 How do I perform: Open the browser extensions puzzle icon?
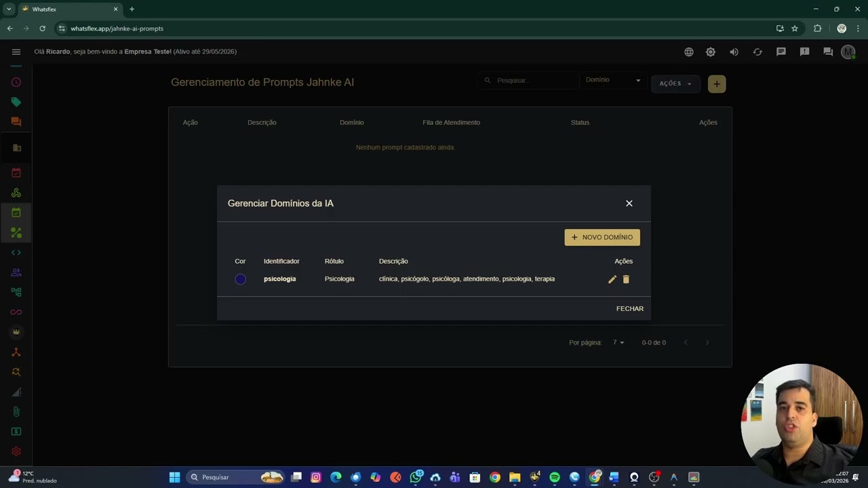817,28
